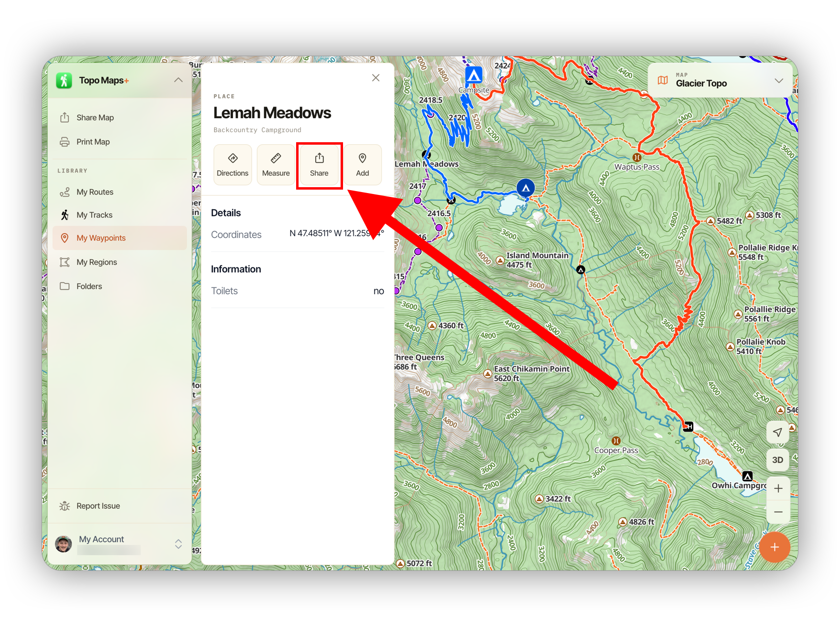The width and height of the screenshot is (840, 628).
Task: Click the 5072 ft peak marker
Action: [401, 563]
